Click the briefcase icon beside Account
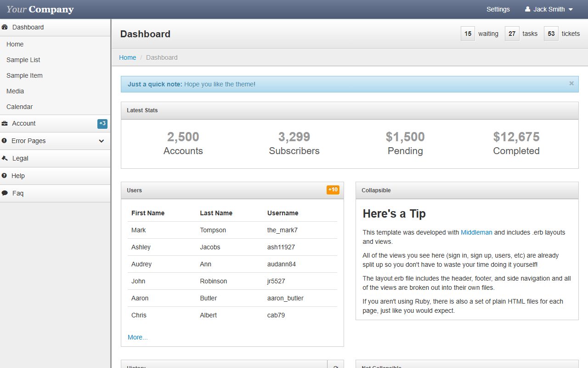This screenshot has width=588, height=368. pyautogui.click(x=5, y=123)
